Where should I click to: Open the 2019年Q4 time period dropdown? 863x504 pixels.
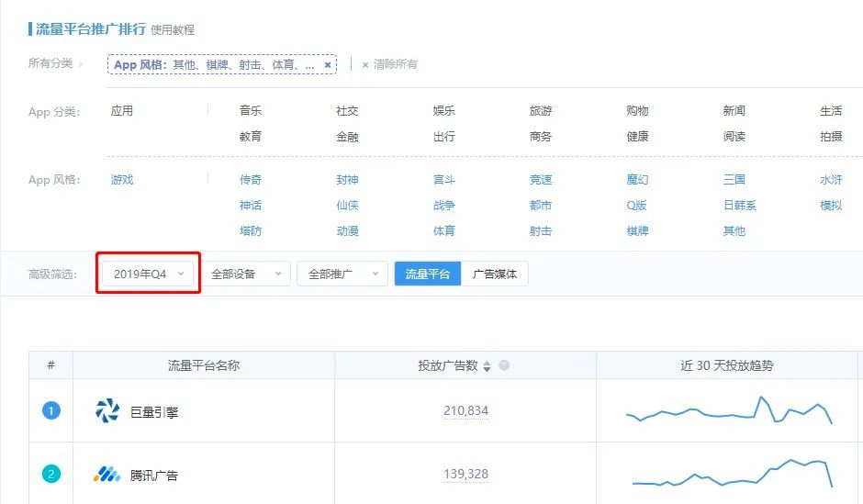[x=148, y=274]
